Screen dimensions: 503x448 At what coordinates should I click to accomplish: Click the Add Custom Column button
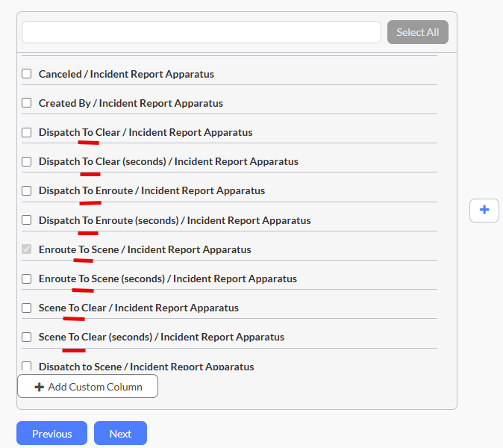coord(87,387)
